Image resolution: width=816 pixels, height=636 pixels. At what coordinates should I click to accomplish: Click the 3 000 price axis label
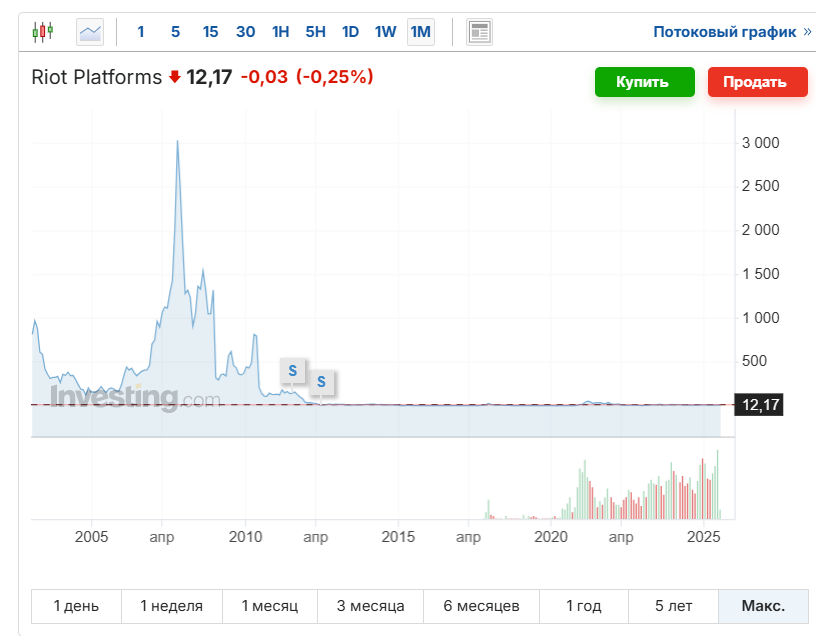pos(760,143)
